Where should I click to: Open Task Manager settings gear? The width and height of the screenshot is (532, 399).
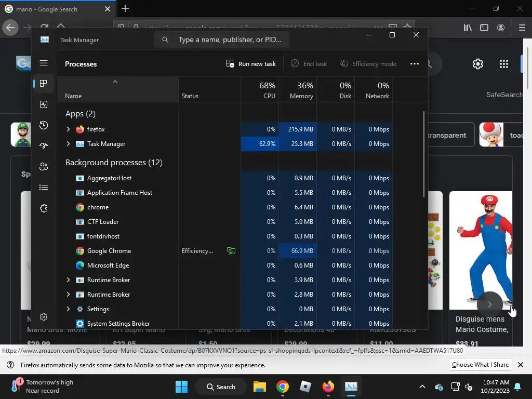(x=44, y=317)
